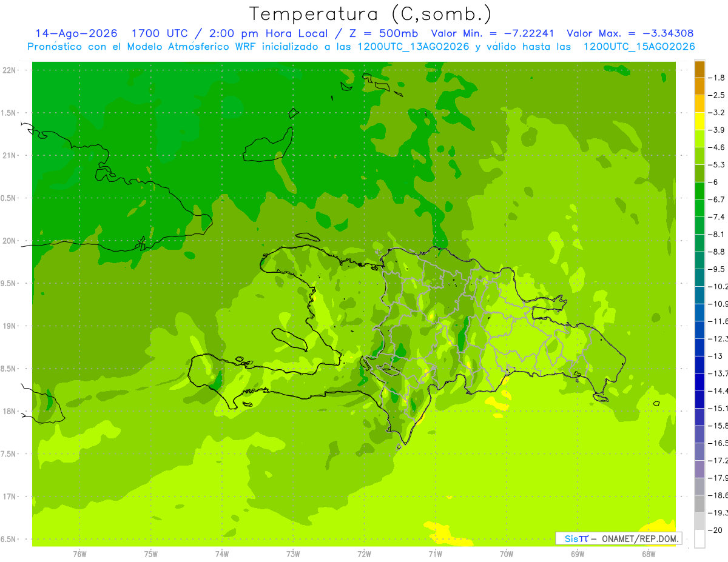The height and width of the screenshot is (562, 728).
Task: Click the 18N latitude axis label
Action: 10,411
